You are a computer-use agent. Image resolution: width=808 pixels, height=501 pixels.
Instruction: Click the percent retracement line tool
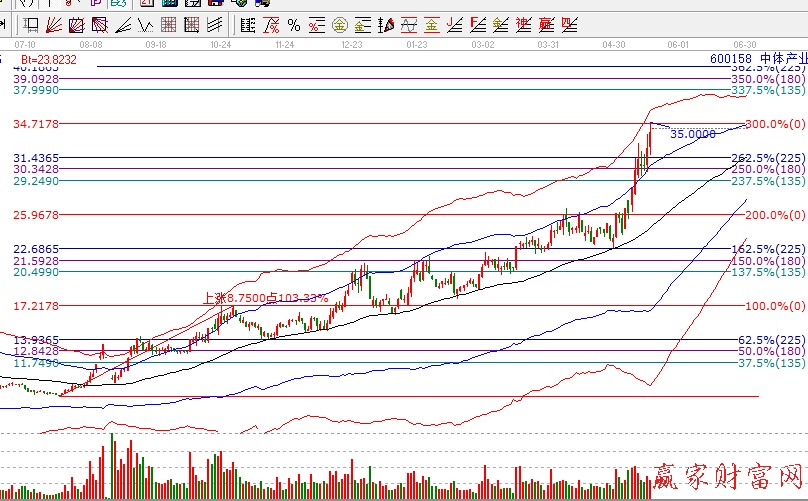coord(272,25)
